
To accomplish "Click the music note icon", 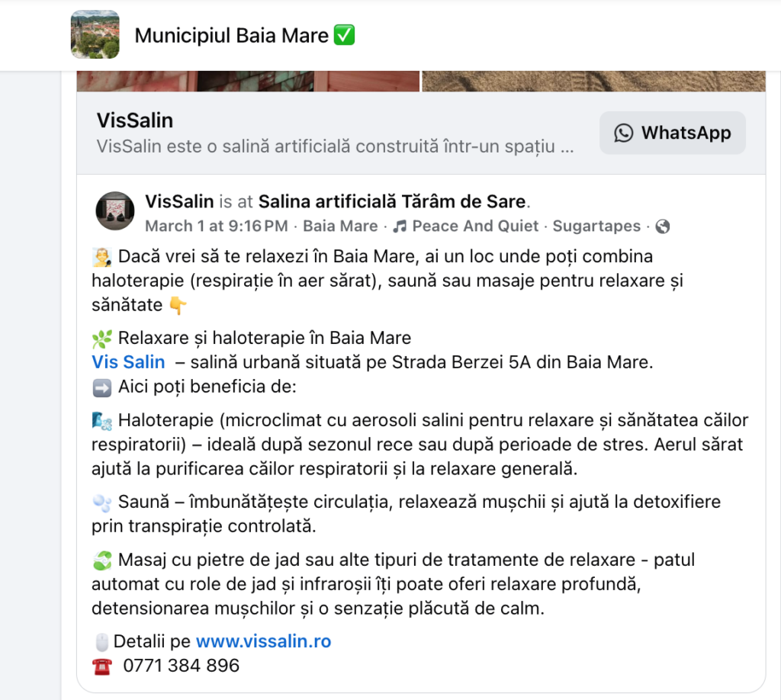I will tap(400, 226).
